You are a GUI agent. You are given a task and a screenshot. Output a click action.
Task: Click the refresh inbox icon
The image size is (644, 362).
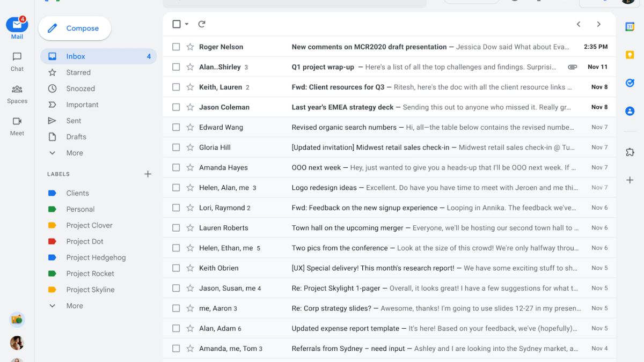click(x=202, y=24)
